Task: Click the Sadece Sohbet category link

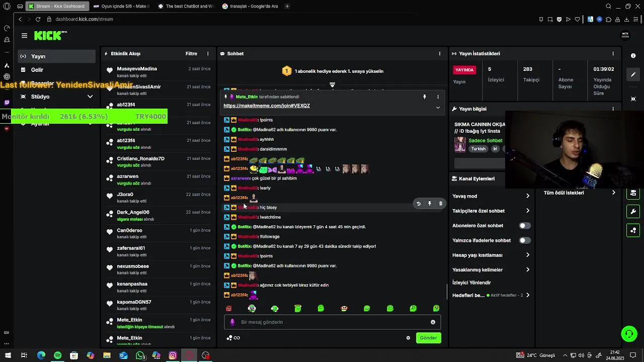Action: (486, 141)
